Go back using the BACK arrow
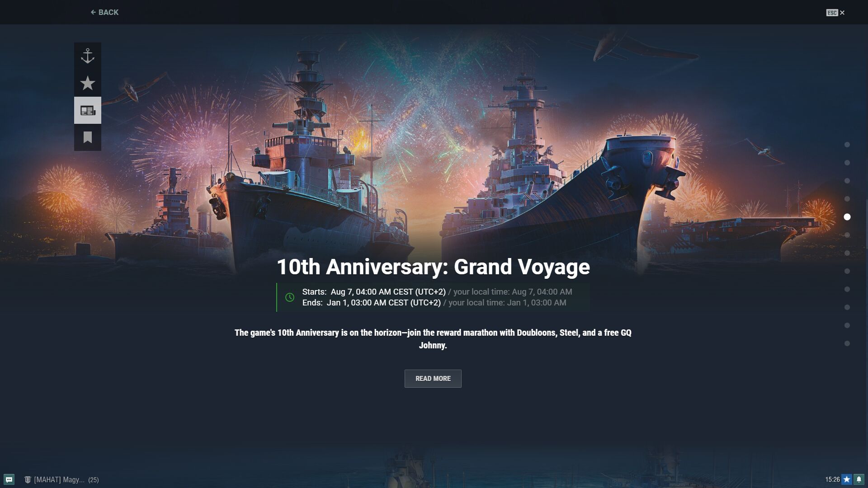868x488 pixels. pyautogui.click(x=104, y=12)
